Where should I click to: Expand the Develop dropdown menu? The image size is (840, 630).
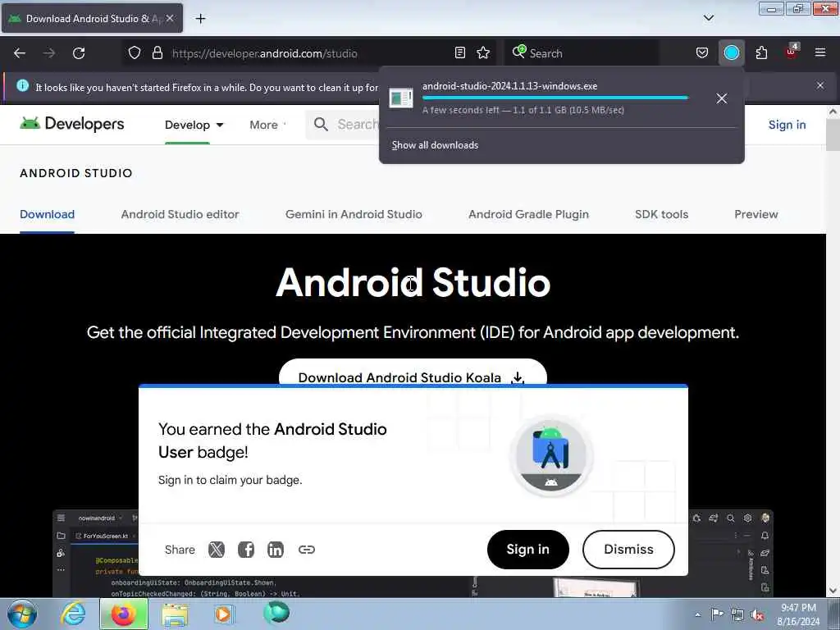click(x=194, y=125)
